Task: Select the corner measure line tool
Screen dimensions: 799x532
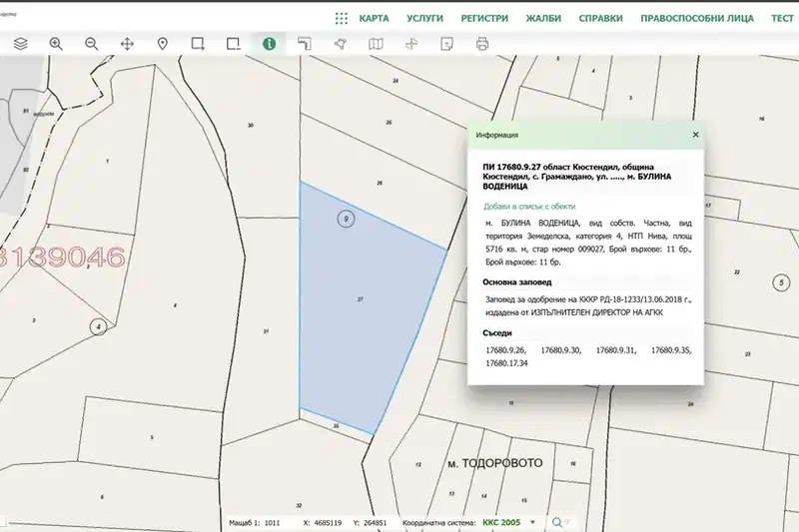Action: pos(305,44)
